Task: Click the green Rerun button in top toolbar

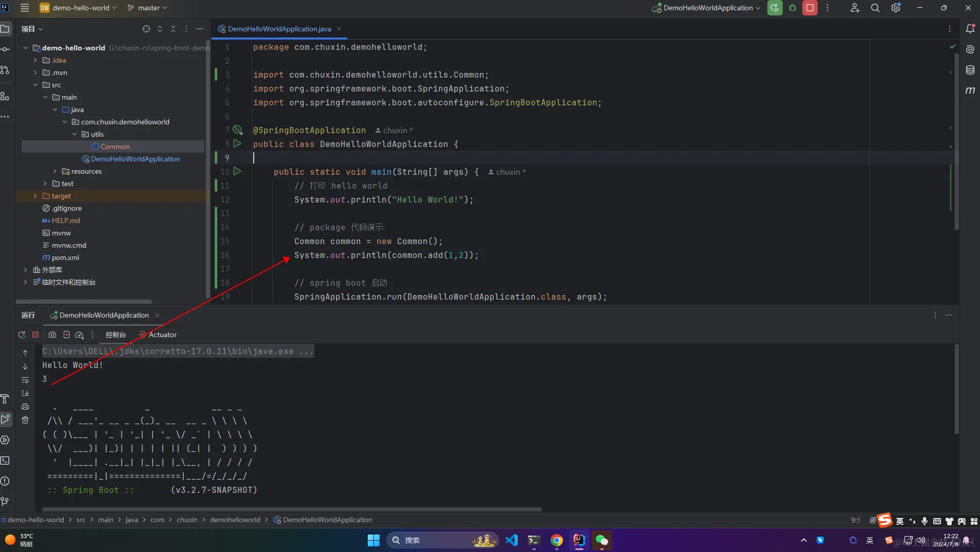Action: click(x=775, y=8)
